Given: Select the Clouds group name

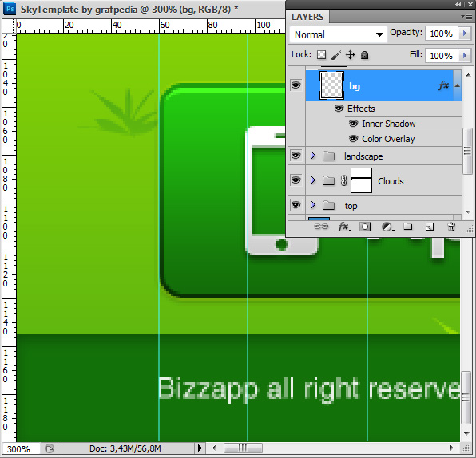Looking at the screenshot, I should (x=391, y=181).
